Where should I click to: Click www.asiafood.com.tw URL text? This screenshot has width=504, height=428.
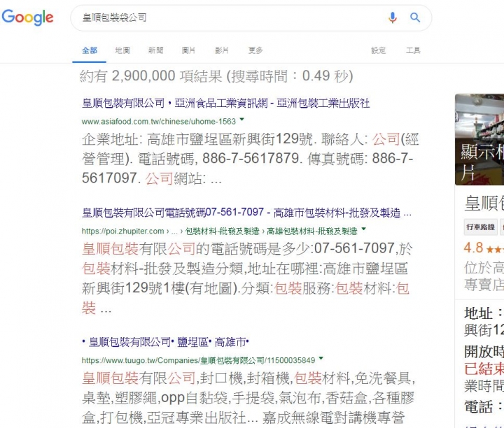tap(159, 122)
